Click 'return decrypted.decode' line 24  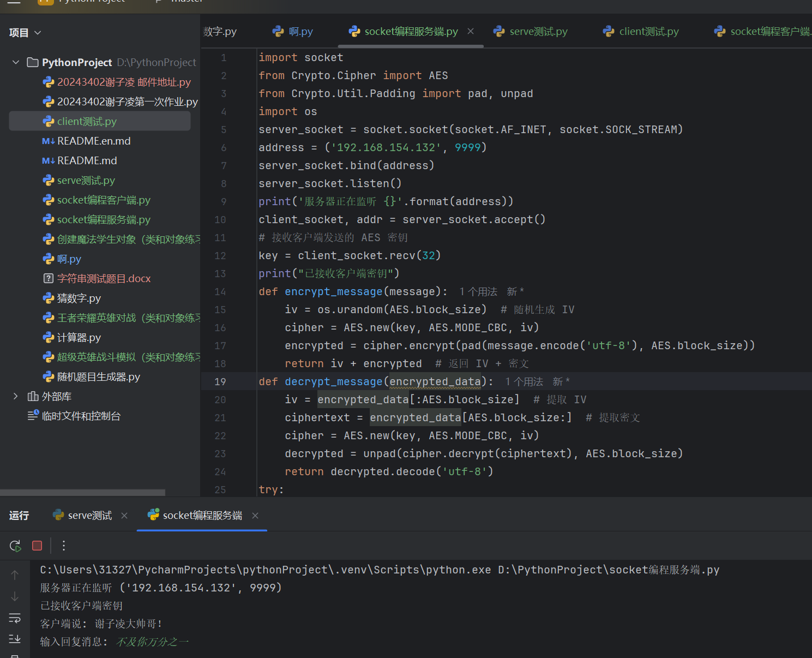(x=389, y=472)
